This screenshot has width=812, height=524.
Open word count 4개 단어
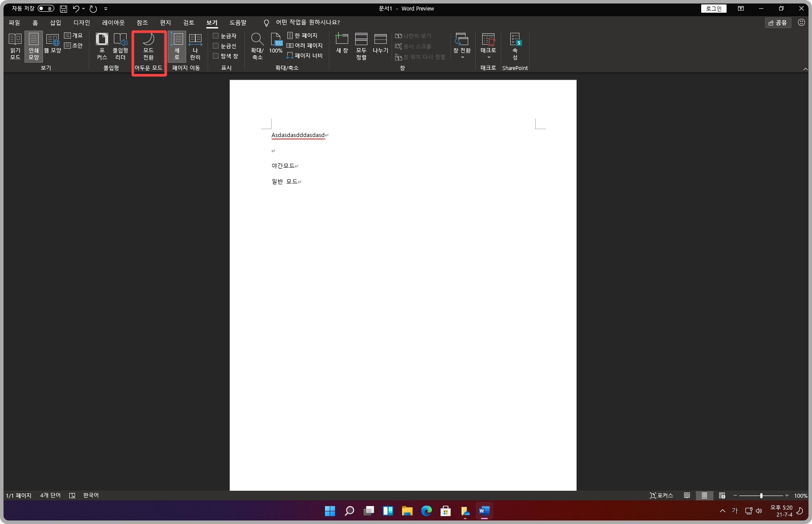click(x=50, y=496)
